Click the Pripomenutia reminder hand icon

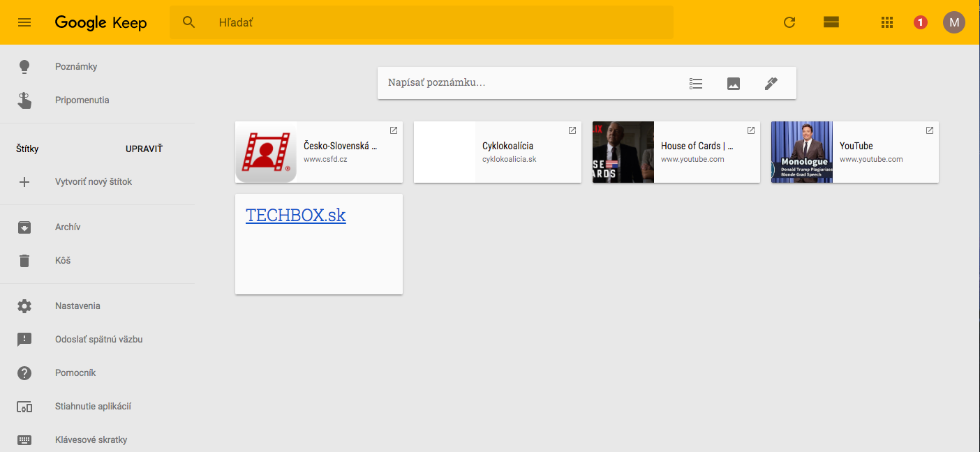[x=24, y=100]
